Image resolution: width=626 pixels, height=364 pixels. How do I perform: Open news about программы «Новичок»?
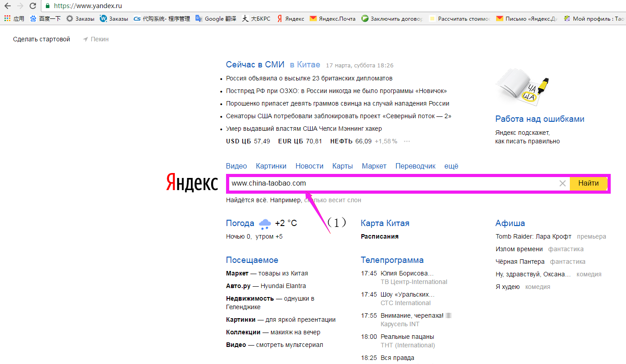(x=337, y=91)
